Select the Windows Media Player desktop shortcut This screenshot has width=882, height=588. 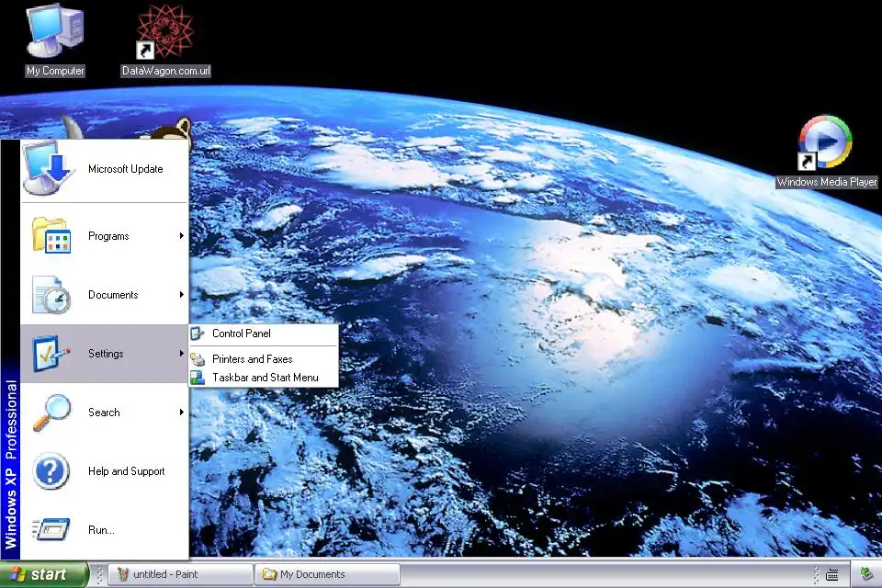(x=826, y=151)
